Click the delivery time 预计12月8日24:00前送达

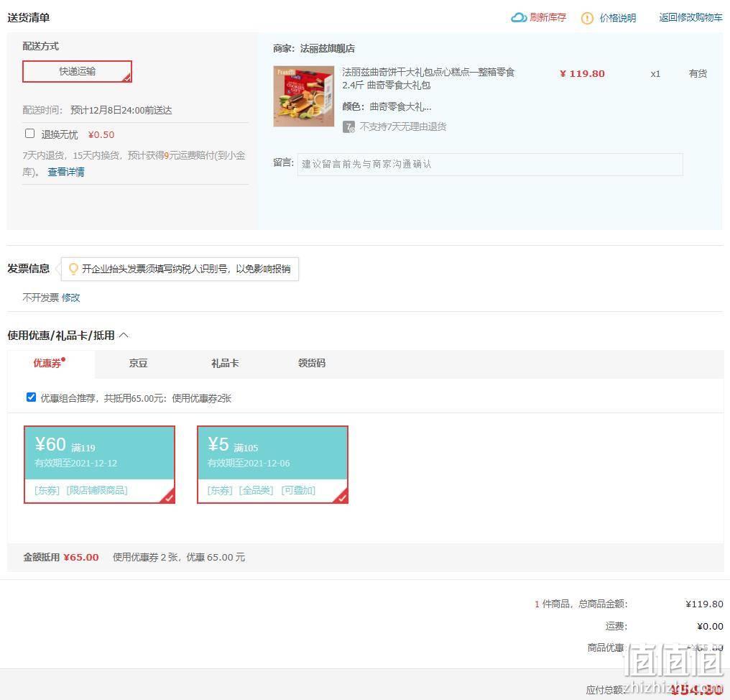coord(121,111)
